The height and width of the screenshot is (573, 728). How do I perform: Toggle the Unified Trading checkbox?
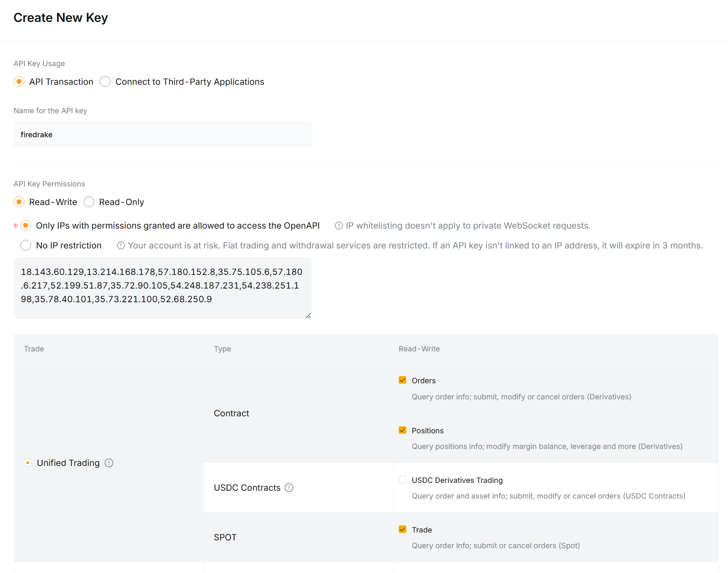pos(28,463)
